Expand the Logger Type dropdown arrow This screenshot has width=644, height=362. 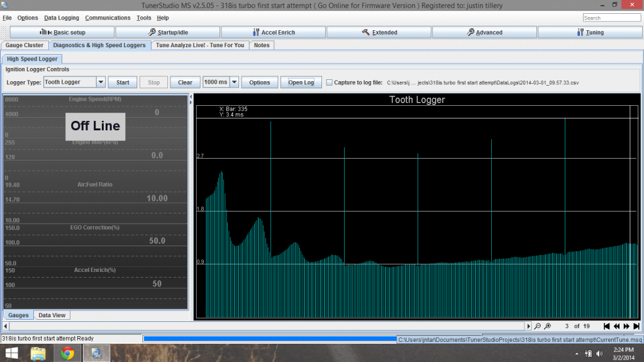pos(101,82)
